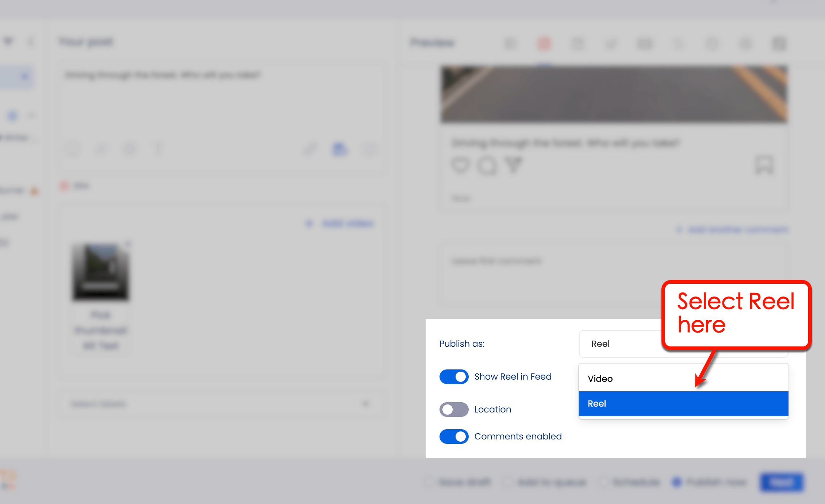Enable the Location toggle
Image resolution: width=825 pixels, height=504 pixels.
tap(454, 409)
